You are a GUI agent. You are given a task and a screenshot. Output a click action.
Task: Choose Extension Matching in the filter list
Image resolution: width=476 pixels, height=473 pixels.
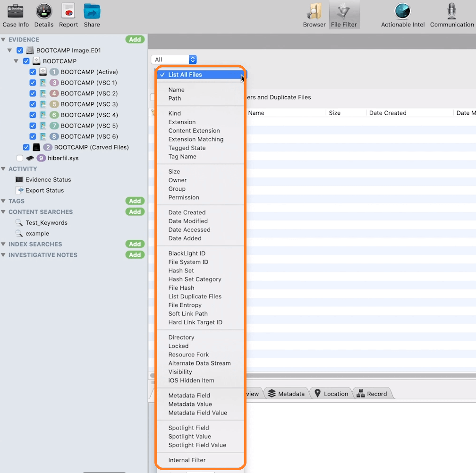click(195, 139)
